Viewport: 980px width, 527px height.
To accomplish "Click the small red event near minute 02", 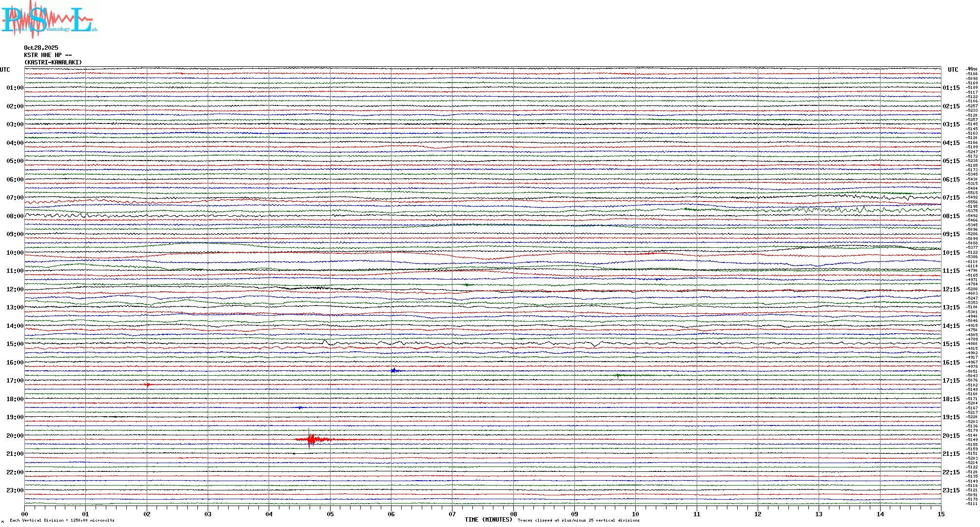I will pos(147,385).
